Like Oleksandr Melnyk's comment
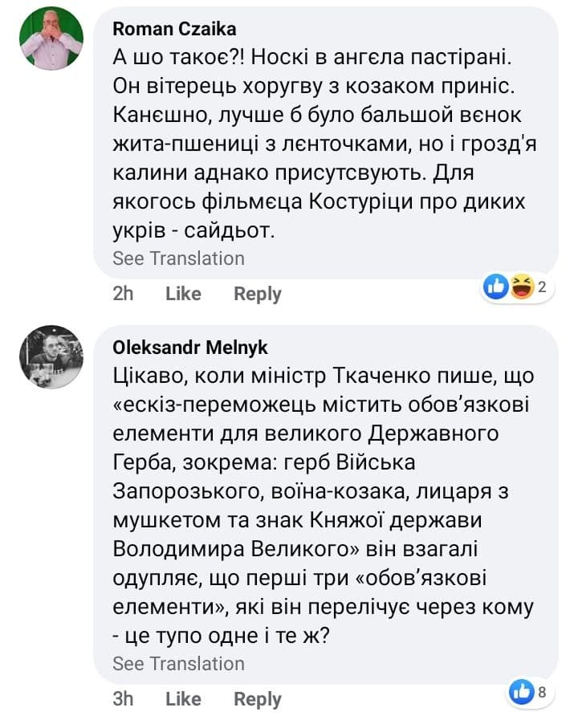This screenshot has width=578, height=728. pos(183,699)
